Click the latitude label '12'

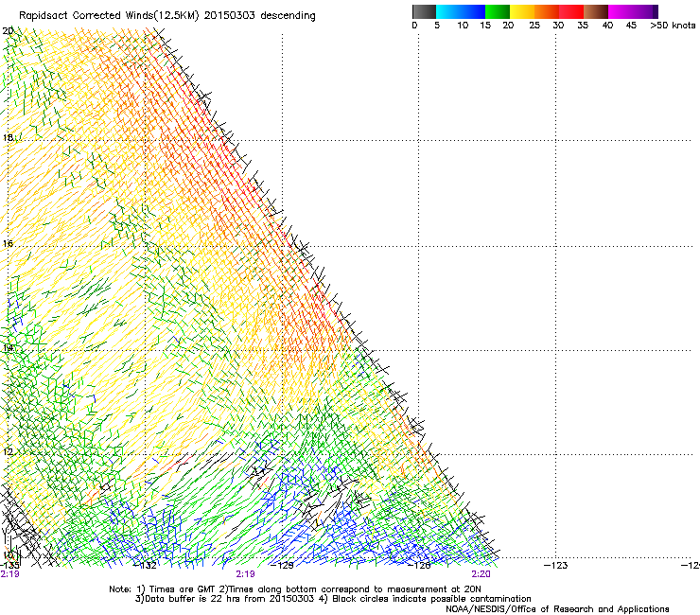click(8, 452)
